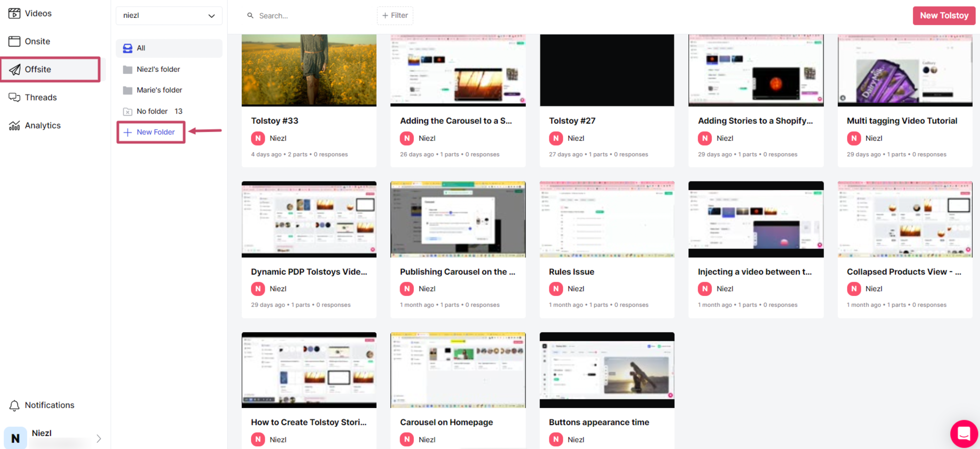
Task: Open the niezl workspace dropdown
Action: pyautogui.click(x=169, y=16)
